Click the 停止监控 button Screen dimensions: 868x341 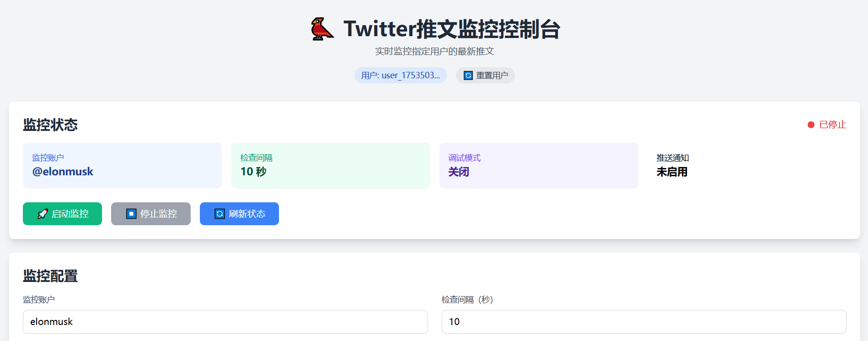pos(151,214)
